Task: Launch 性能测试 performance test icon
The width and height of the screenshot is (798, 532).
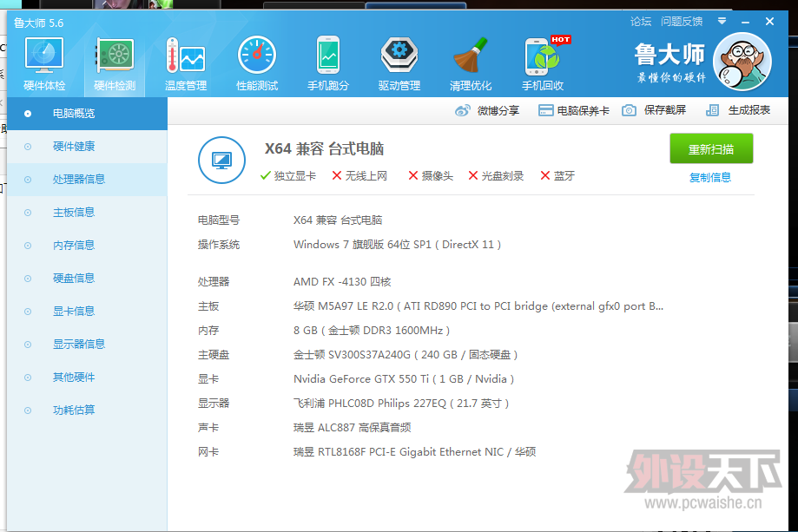Action: (257, 55)
